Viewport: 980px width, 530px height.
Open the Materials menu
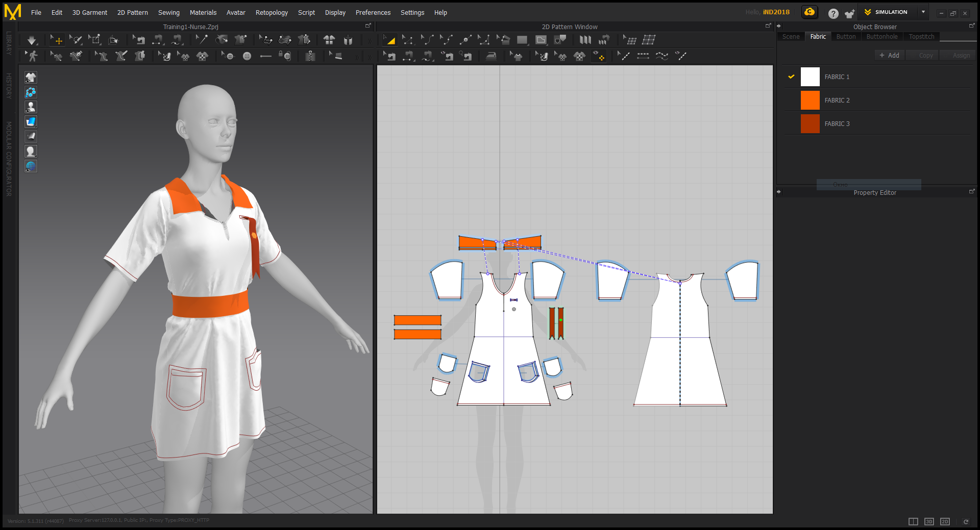[x=203, y=13]
